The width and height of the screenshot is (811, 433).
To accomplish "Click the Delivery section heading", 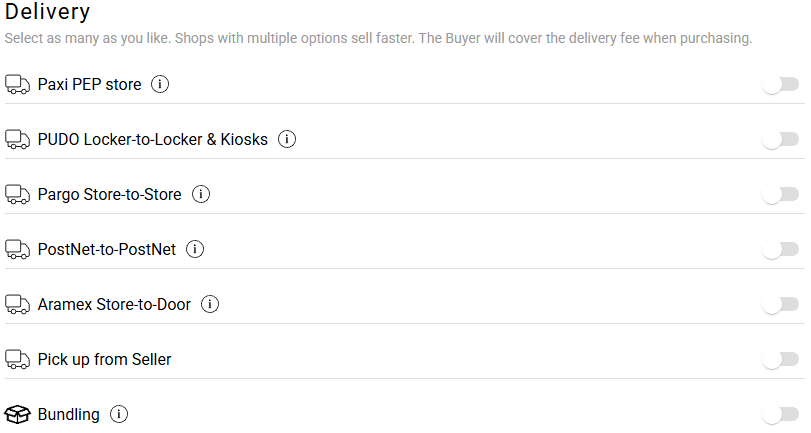I will 48,12.
